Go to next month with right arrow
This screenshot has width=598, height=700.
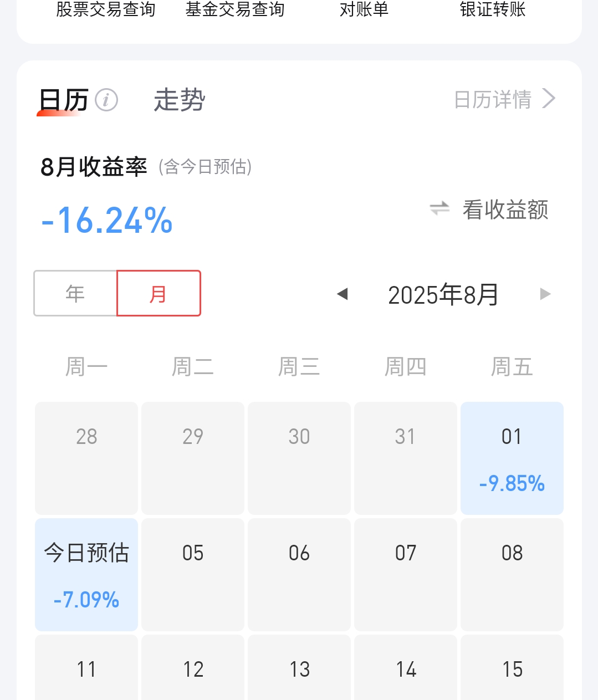[x=545, y=294]
